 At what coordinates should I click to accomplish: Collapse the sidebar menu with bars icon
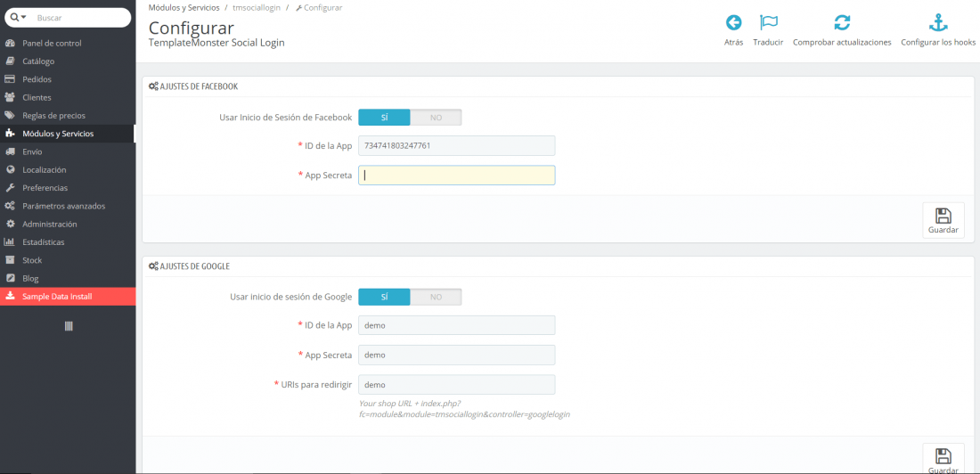69,326
